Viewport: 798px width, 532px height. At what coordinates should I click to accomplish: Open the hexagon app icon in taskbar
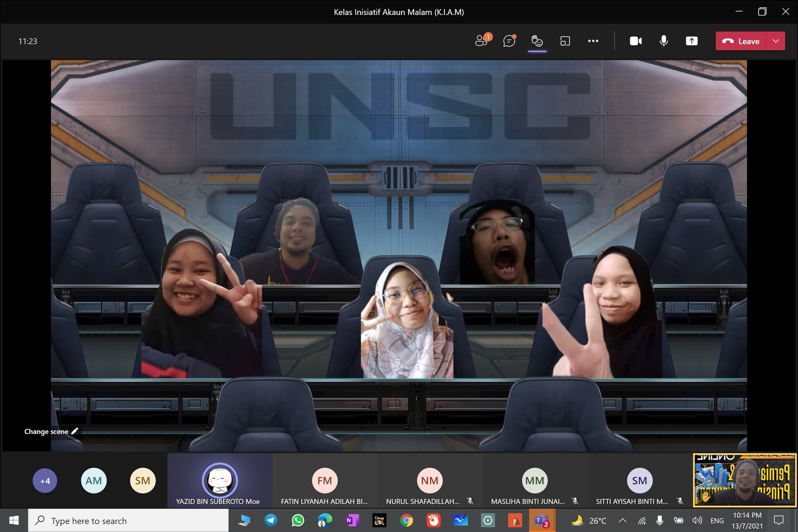[x=488, y=521]
